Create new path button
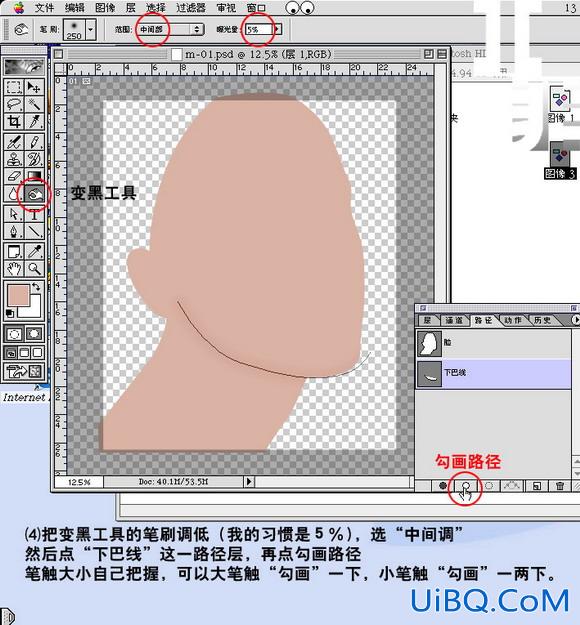 point(537,485)
